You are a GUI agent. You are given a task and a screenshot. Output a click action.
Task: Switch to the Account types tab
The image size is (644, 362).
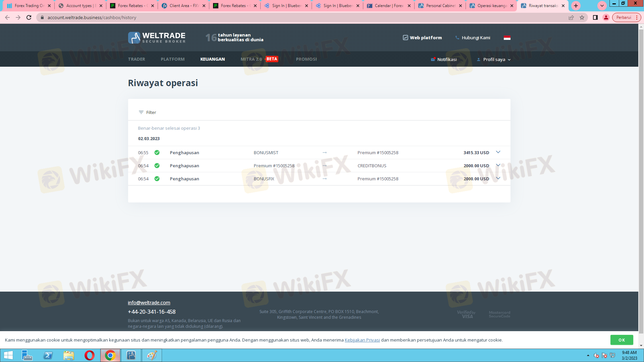pyautogui.click(x=80, y=6)
